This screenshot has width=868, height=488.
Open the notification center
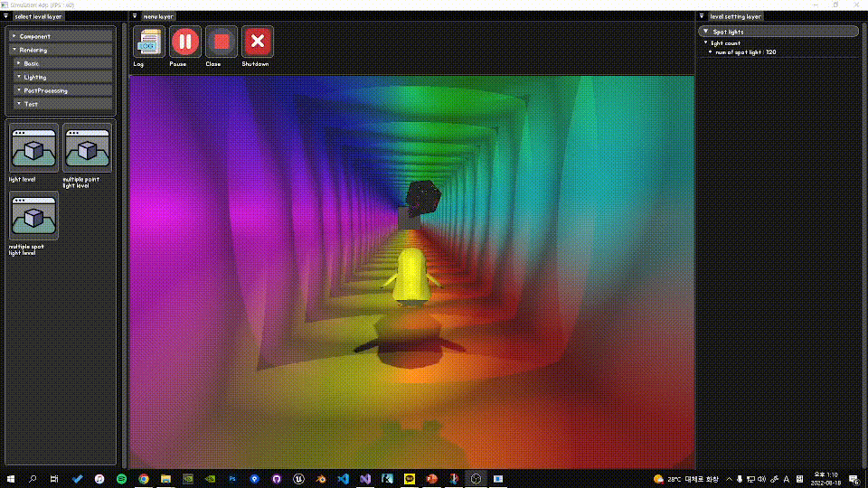854,479
